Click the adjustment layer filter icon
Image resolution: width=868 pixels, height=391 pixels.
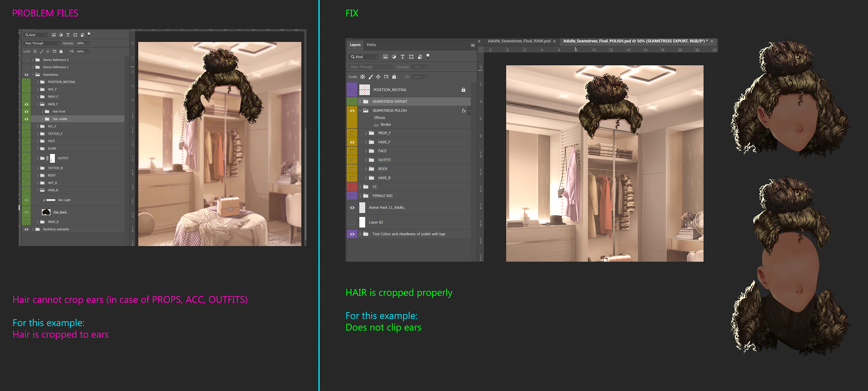(x=394, y=57)
